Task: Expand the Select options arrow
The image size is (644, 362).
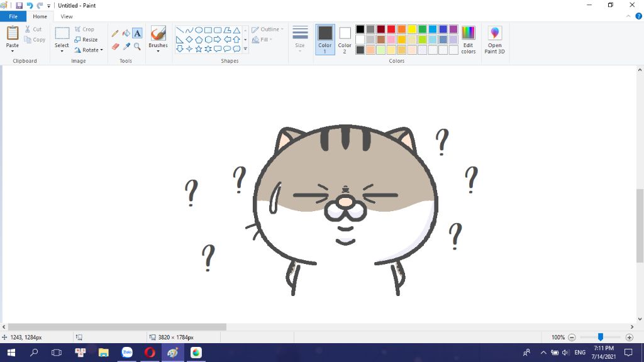Action: 62,52
